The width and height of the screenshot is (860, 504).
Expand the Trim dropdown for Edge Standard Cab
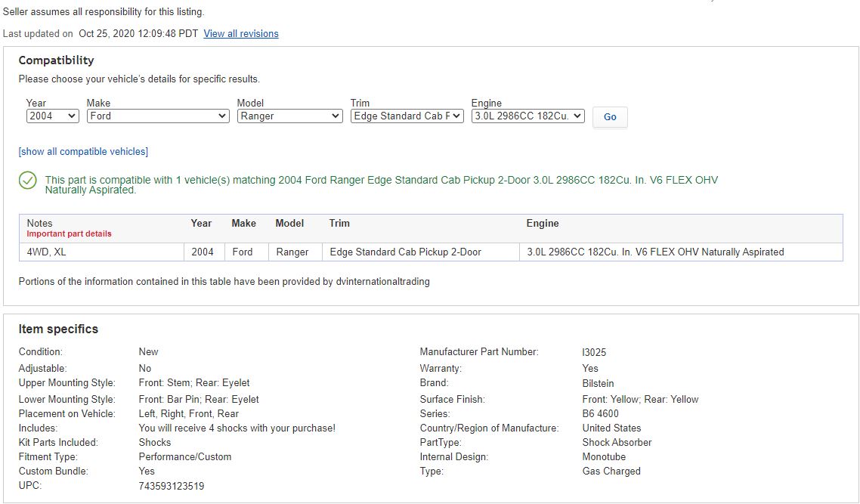coord(407,116)
